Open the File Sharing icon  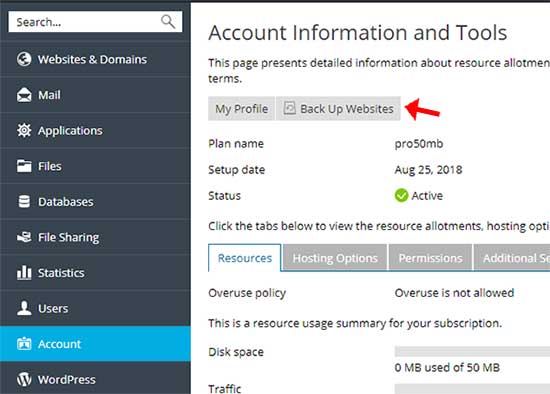24,237
